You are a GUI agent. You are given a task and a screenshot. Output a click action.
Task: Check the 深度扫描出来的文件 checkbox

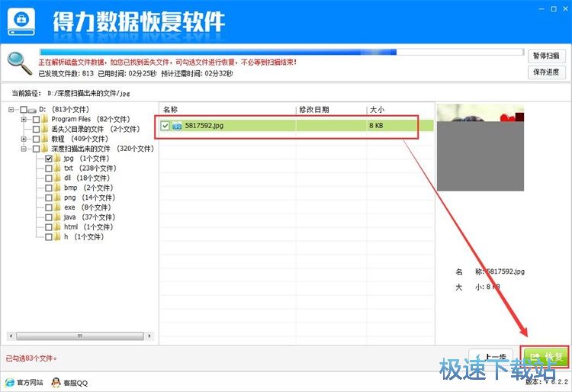[x=36, y=149]
